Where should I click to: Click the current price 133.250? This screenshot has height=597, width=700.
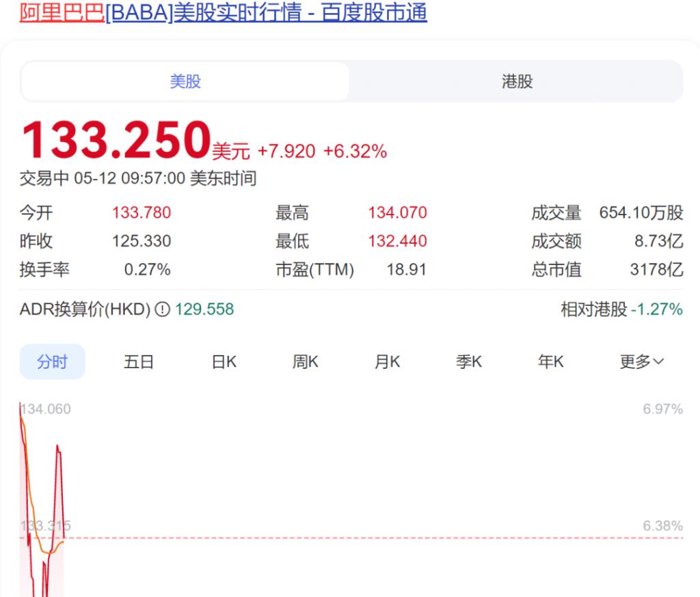click(x=116, y=139)
